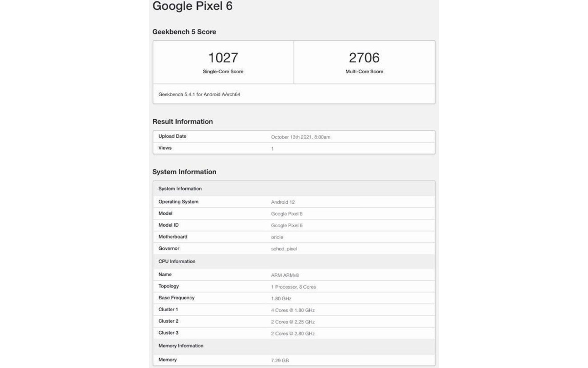Screen dimensions: 588x368
Task: Select the Cluster 3 value 2 Cores @ 2.80 GHz
Action: pos(293,334)
